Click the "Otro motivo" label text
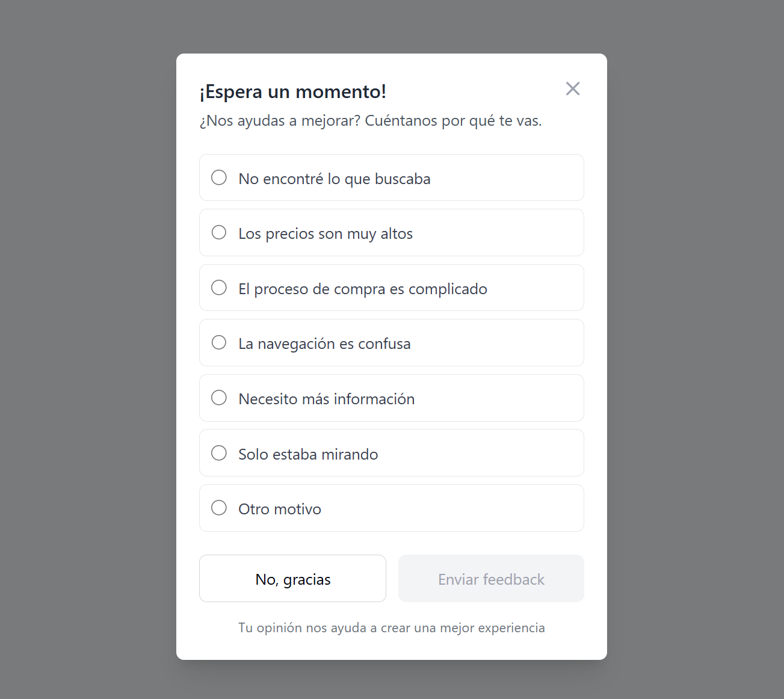This screenshot has width=784, height=699. (279, 509)
